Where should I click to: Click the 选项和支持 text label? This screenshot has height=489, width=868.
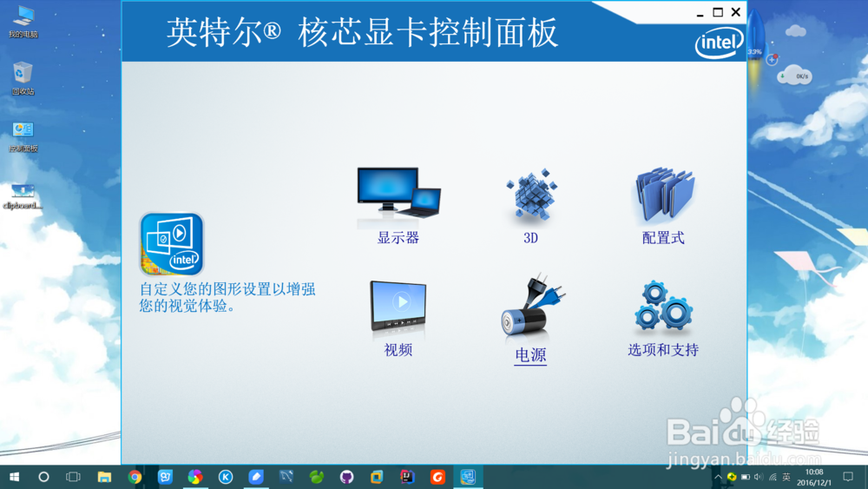(663, 350)
